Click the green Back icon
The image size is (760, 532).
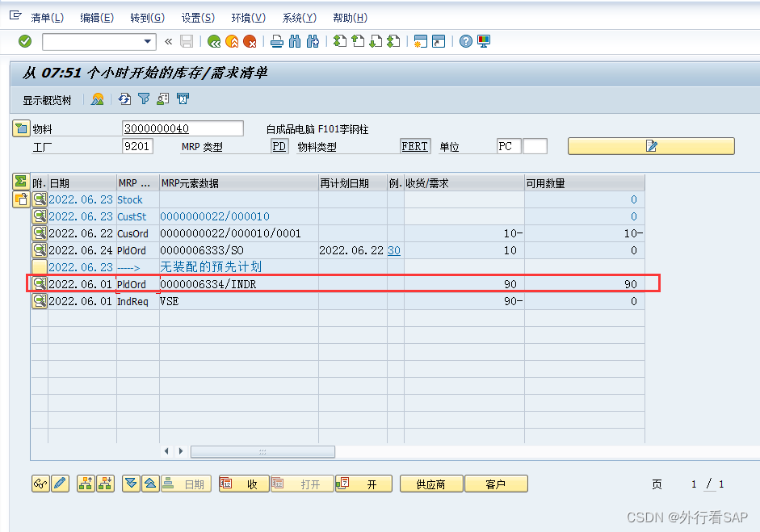tap(214, 42)
